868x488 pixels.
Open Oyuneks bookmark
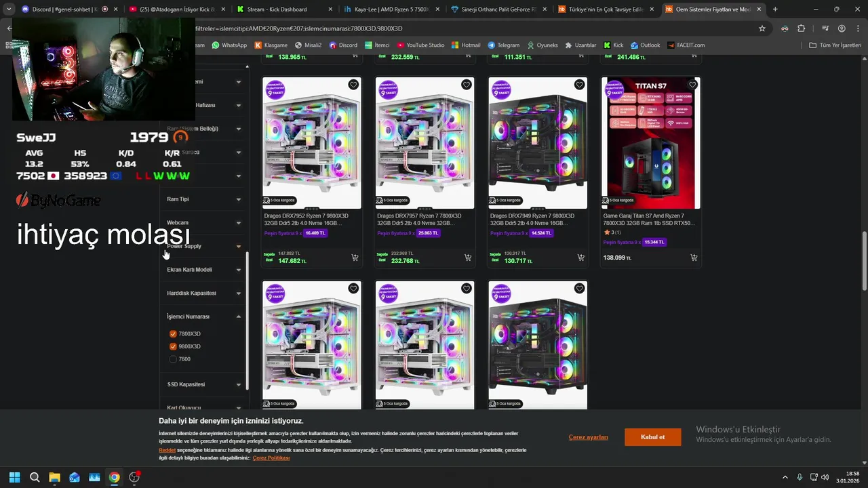coord(541,45)
